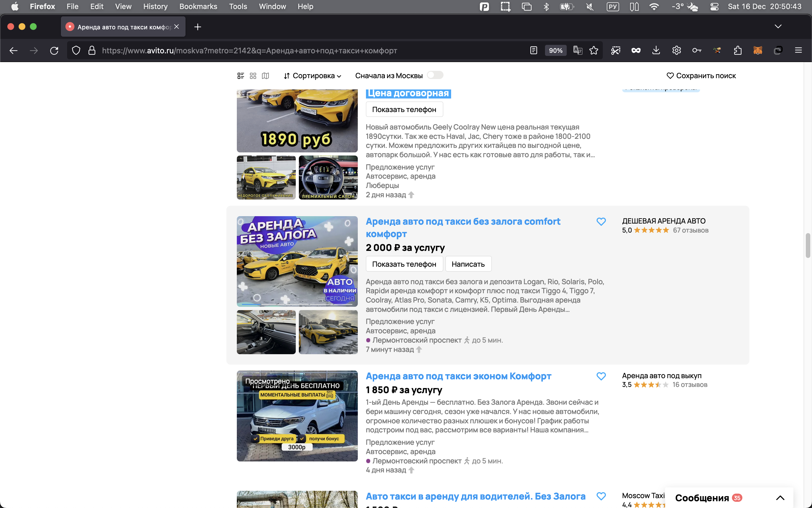Viewport: 812px width, 508px height.
Task: Open 'Аренда авто под такси эконом Комфорт' link
Action: tap(458, 376)
